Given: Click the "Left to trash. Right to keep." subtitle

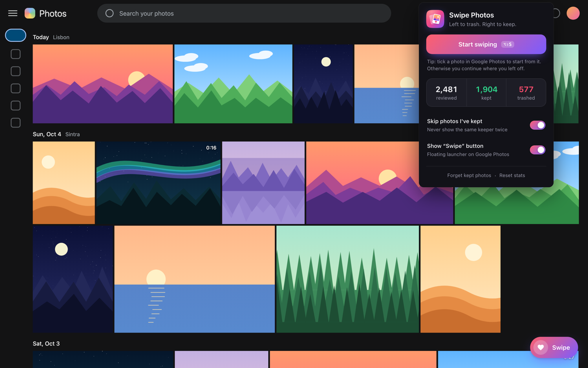Looking at the screenshot, I should pos(483,24).
